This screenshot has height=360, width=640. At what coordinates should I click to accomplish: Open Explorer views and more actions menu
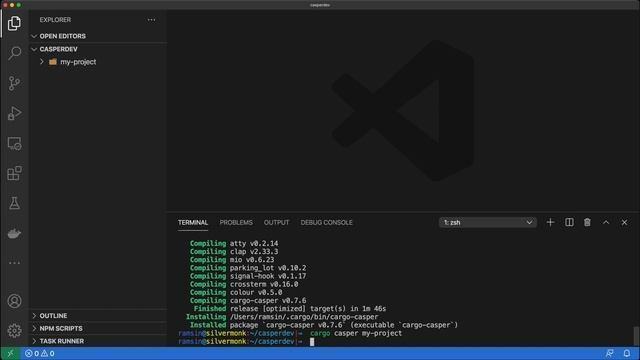point(151,20)
